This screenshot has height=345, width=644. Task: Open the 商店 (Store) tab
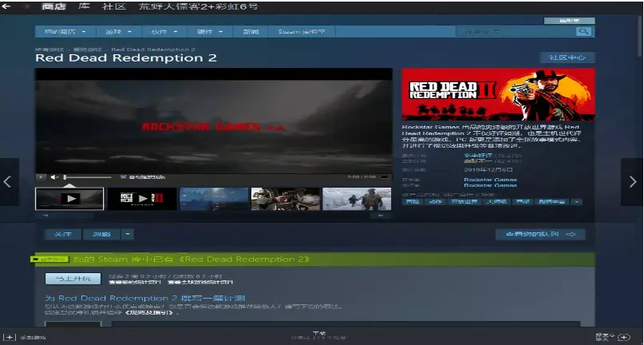click(x=53, y=6)
